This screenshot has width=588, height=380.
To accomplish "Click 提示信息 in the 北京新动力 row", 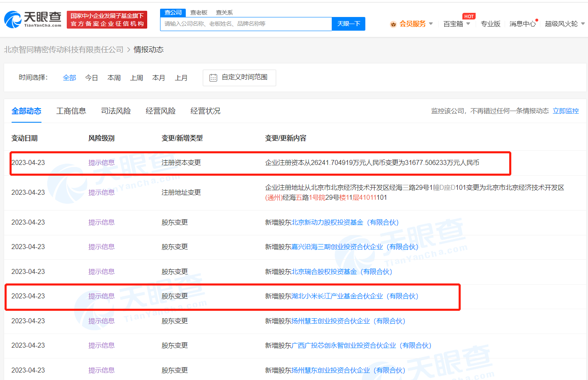I will coord(102,223).
